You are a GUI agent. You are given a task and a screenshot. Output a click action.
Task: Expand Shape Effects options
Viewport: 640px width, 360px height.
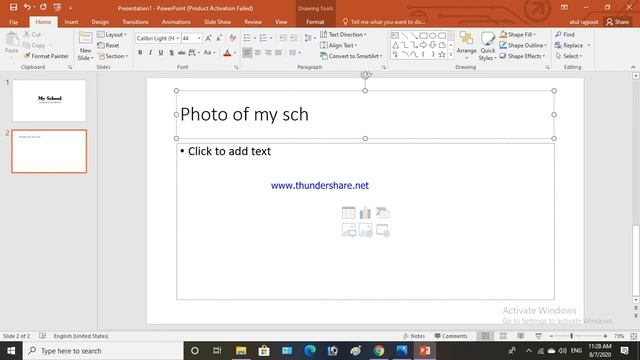(522, 56)
